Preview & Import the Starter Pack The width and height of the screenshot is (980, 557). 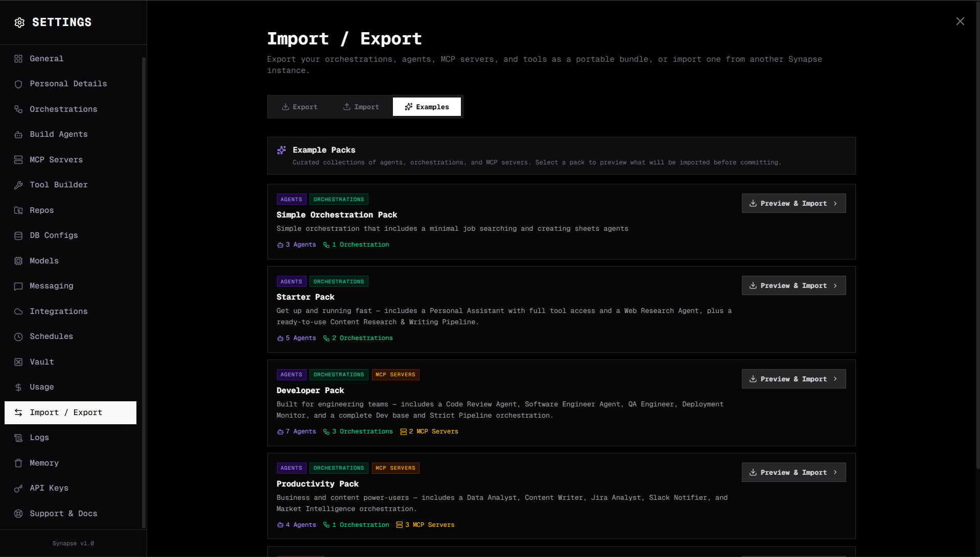[794, 285]
